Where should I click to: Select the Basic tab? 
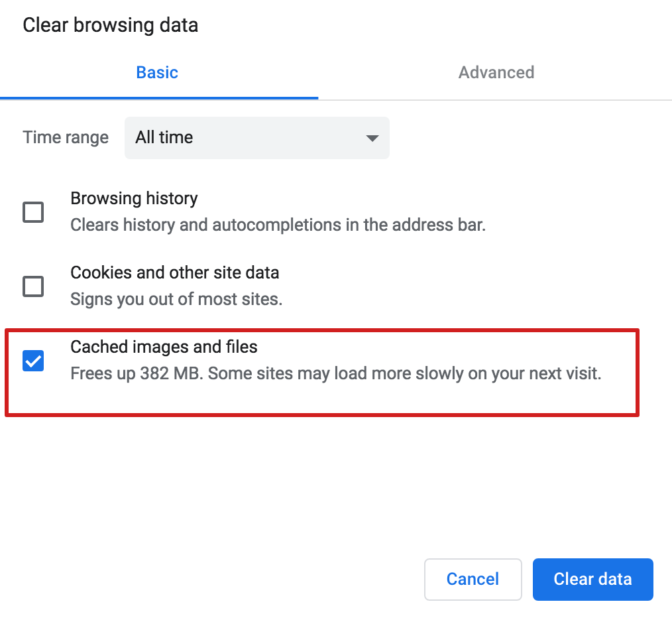[x=157, y=72]
